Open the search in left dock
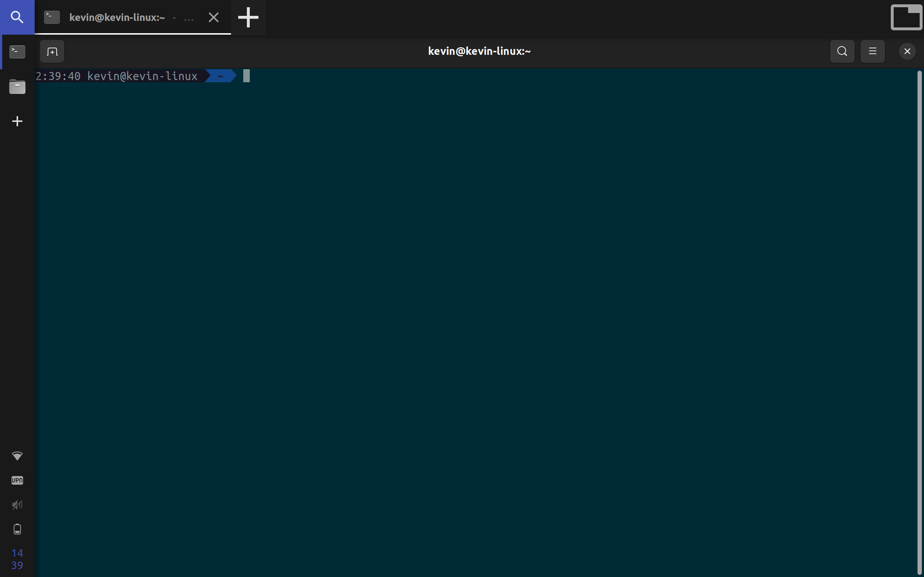The width and height of the screenshot is (924, 577). pyautogui.click(x=17, y=17)
